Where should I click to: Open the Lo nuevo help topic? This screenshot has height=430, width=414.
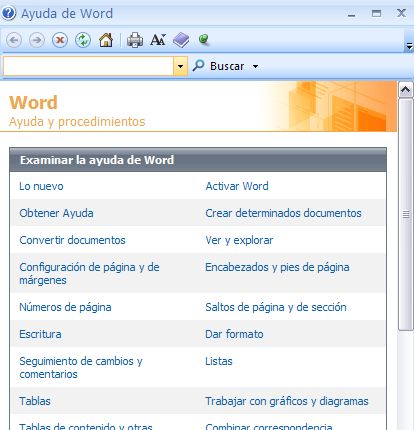coord(41,186)
